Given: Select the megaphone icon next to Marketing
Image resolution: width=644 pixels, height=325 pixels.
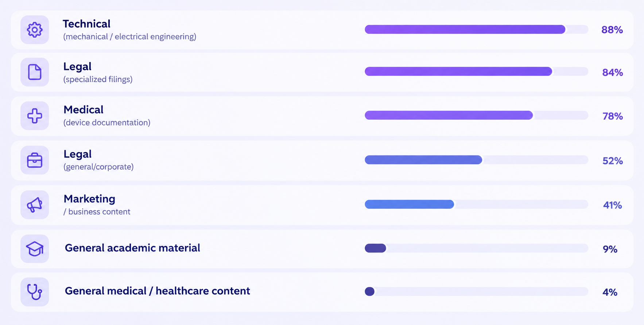Looking at the screenshot, I should click(x=35, y=205).
